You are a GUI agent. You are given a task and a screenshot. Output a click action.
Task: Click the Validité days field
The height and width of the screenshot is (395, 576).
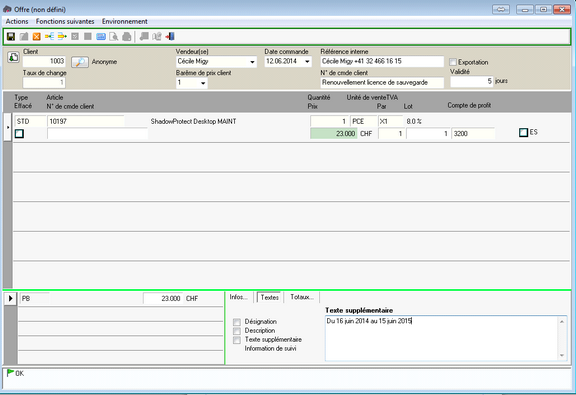click(x=472, y=81)
